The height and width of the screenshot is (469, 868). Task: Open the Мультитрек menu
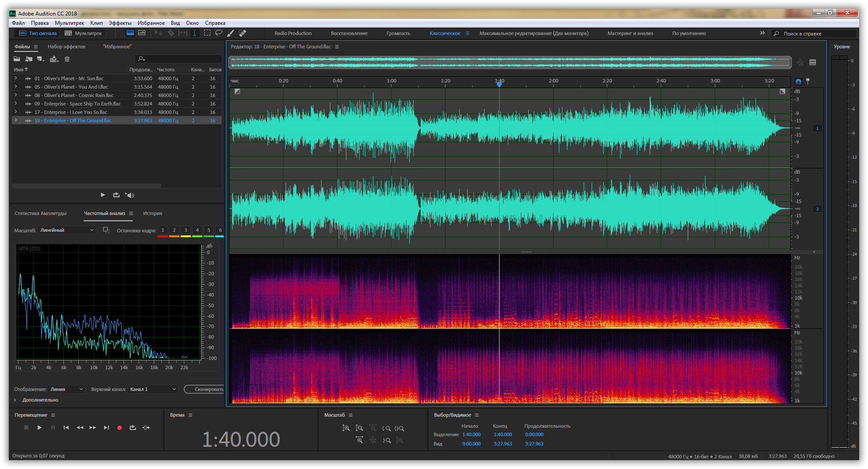pyautogui.click(x=70, y=23)
